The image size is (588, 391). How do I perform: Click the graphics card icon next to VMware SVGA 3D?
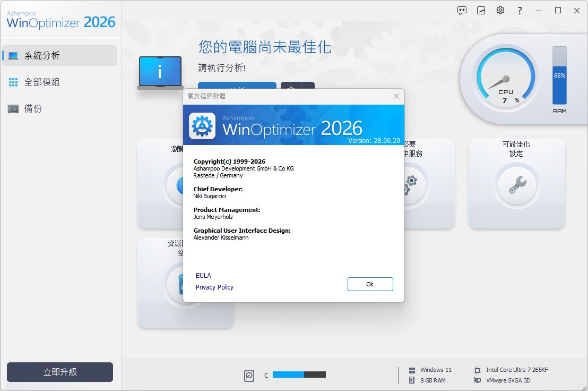pyautogui.click(x=477, y=380)
